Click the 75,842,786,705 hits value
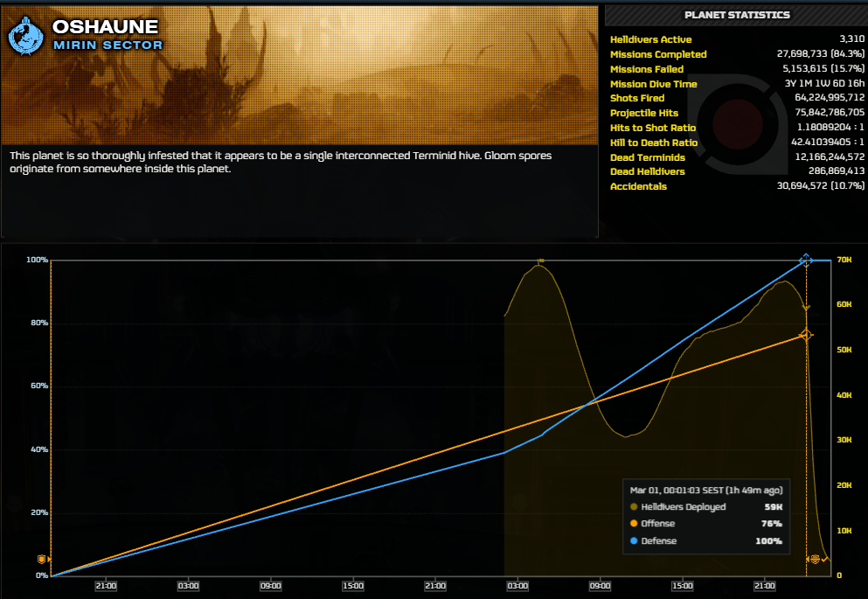 coord(830,113)
